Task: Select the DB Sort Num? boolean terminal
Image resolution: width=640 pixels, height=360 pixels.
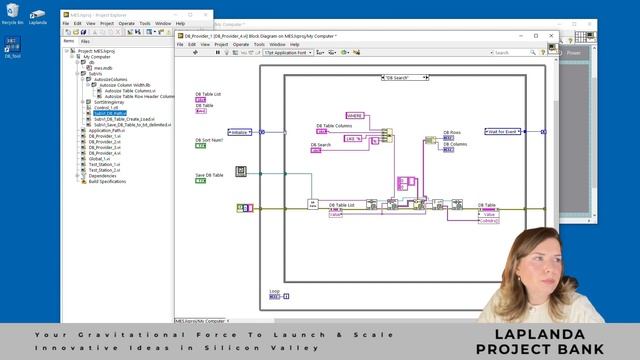Action: pos(200,146)
